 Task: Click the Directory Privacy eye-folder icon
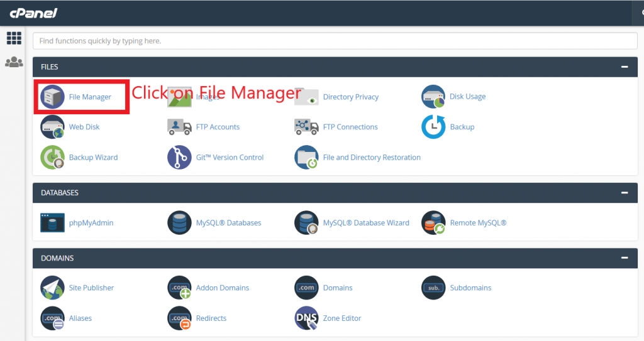pyautogui.click(x=306, y=97)
